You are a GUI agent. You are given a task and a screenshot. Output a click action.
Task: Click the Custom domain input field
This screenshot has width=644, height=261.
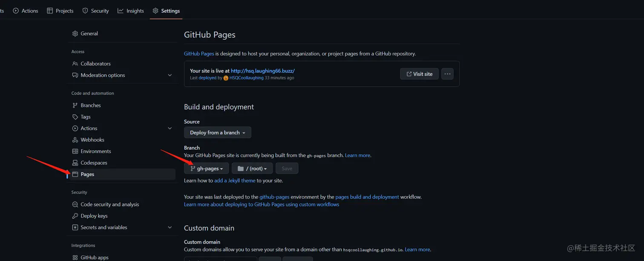point(221,259)
